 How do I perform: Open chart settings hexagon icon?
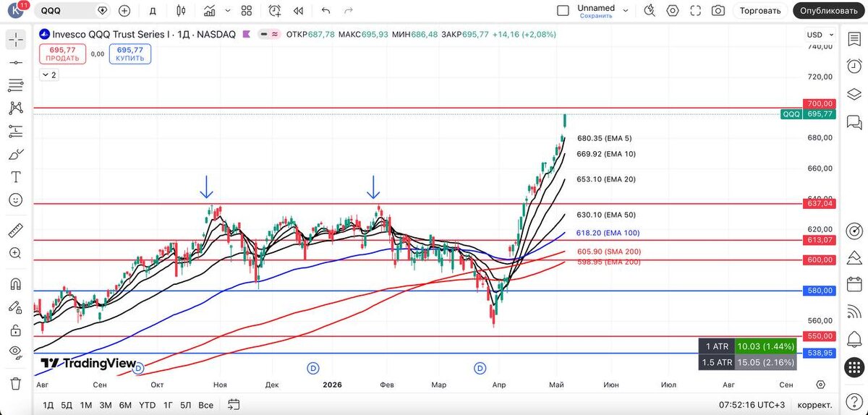pos(673,11)
